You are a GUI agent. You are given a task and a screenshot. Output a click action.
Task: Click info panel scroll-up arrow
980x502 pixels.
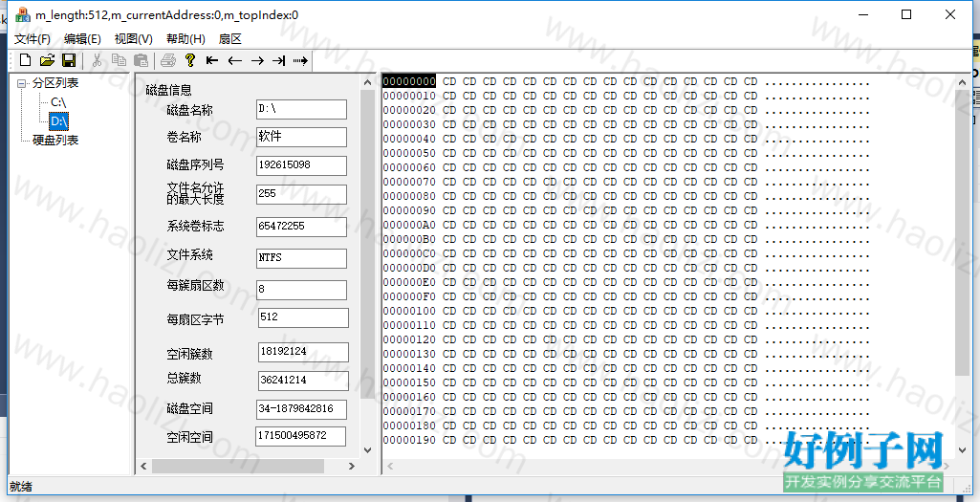coord(367,82)
